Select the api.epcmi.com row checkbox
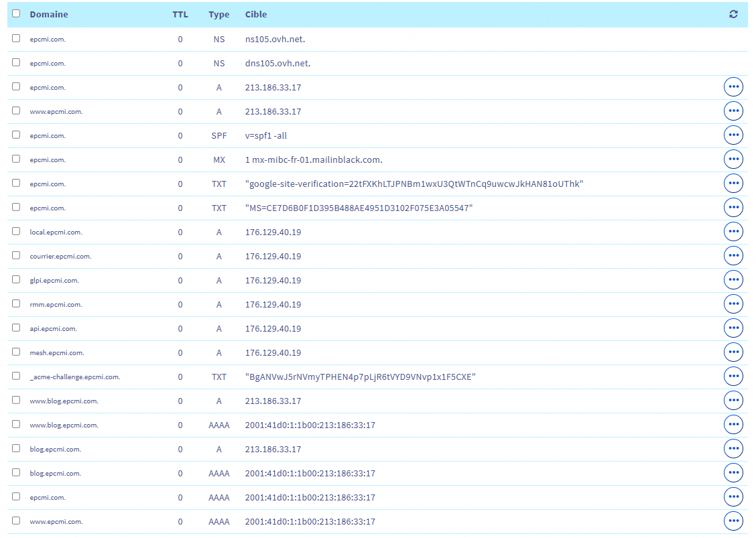 (16, 328)
